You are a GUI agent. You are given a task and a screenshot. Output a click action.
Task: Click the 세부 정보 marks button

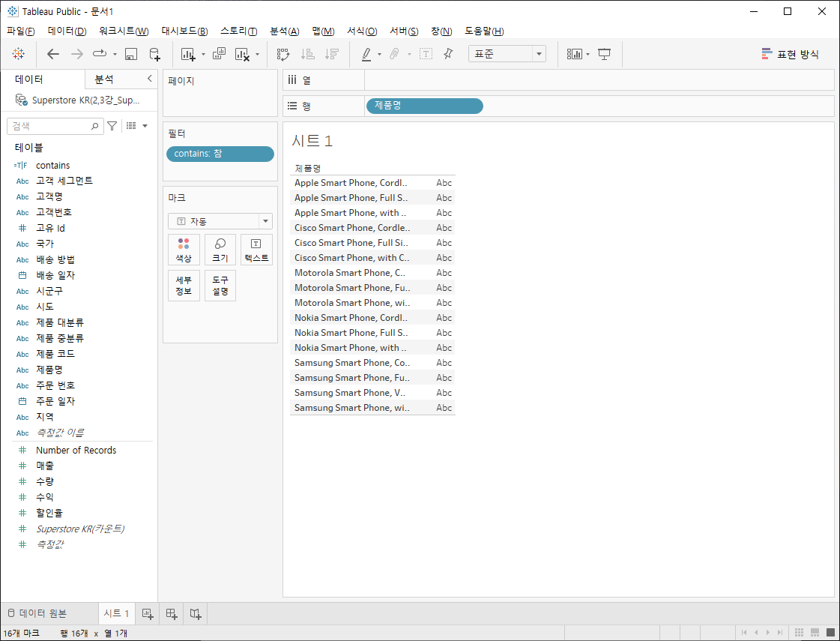(184, 286)
